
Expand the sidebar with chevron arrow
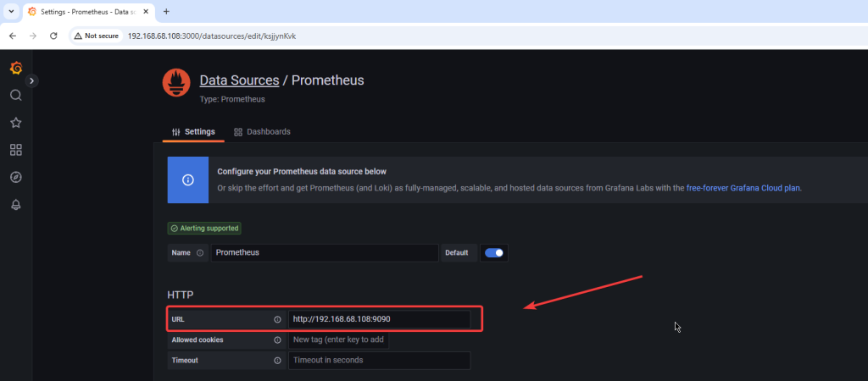pyautogui.click(x=32, y=81)
